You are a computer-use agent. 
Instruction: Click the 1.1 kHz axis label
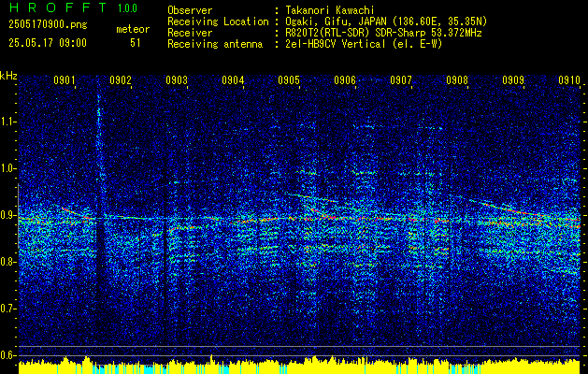7,122
